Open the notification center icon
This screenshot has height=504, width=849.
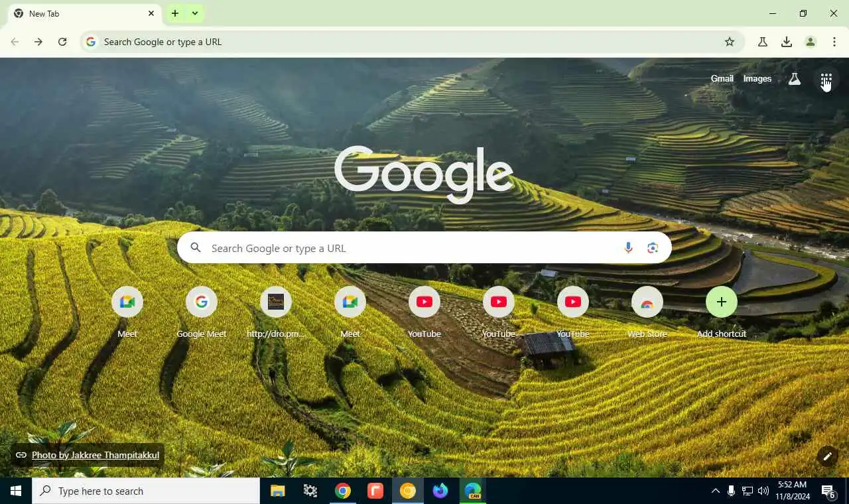828,491
